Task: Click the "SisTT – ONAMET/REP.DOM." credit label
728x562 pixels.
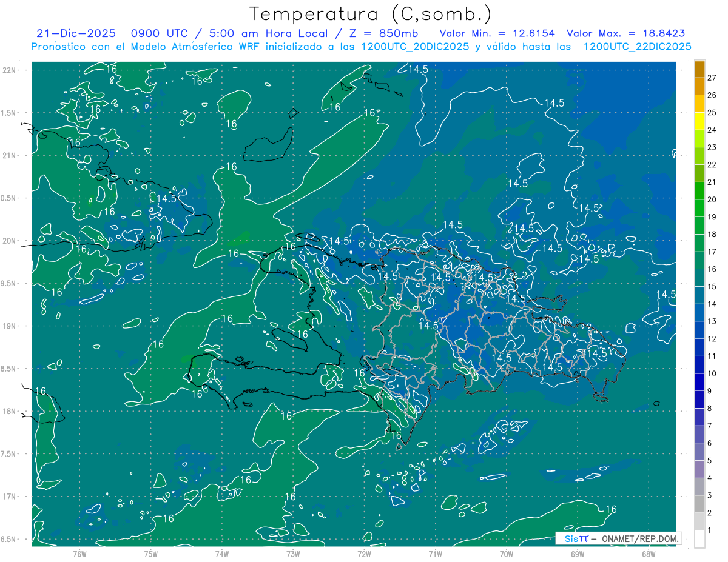Action: point(618,538)
